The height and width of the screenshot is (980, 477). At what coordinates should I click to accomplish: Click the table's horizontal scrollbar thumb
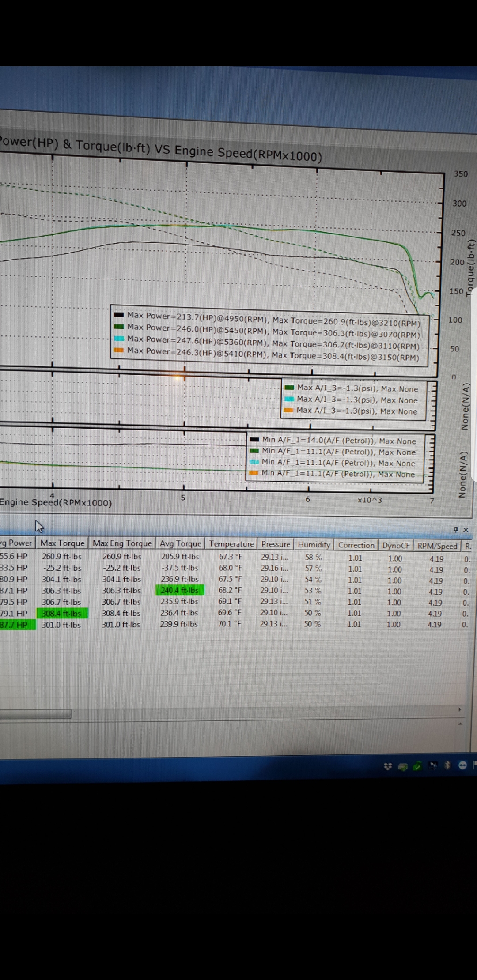(x=35, y=714)
